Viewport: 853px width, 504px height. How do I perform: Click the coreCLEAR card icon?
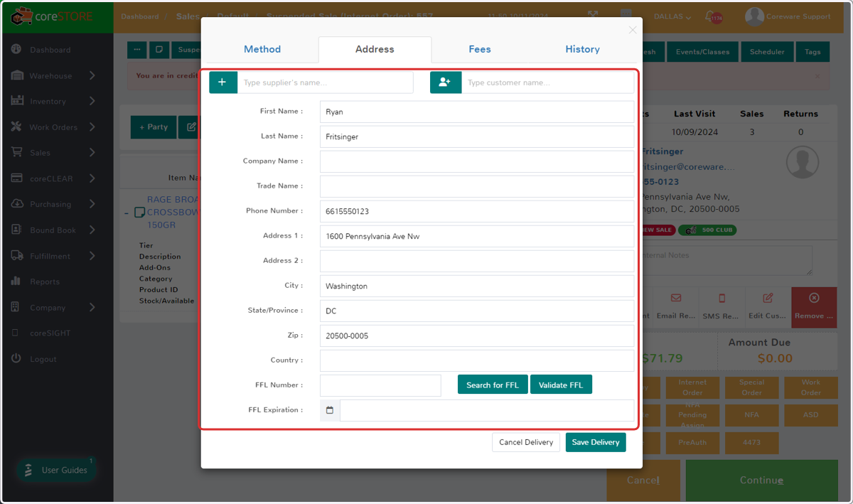(x=16, y=178)
